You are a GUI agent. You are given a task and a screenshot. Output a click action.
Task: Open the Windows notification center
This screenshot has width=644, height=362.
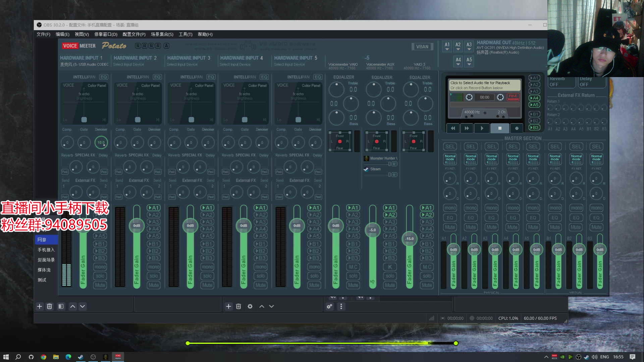633,357
